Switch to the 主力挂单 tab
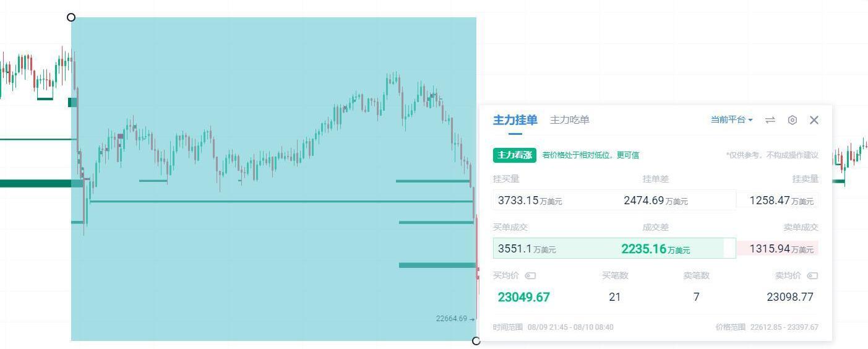Image resolution: width=868 pixels, height=349 pixels. point(515,120)
